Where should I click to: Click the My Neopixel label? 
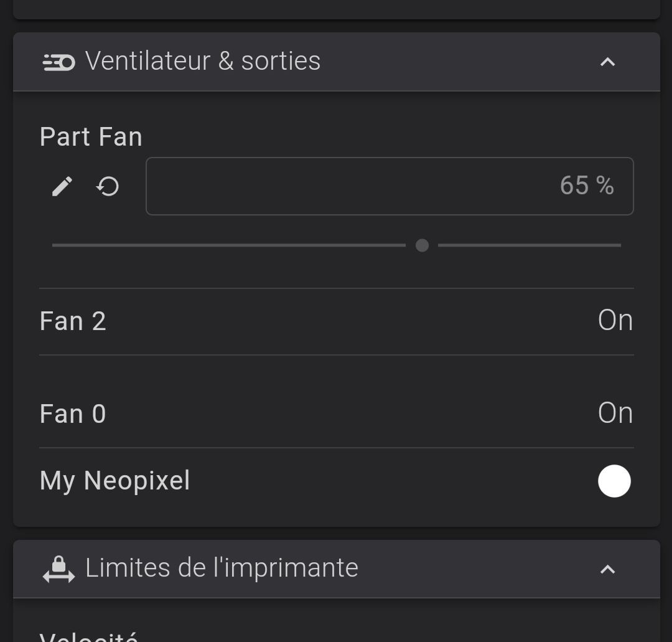coord(115,481)
